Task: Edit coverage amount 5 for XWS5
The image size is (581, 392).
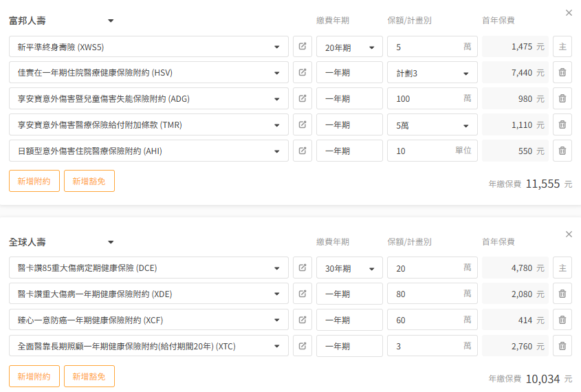Action: pyautogui.click(x=432, y=47)
